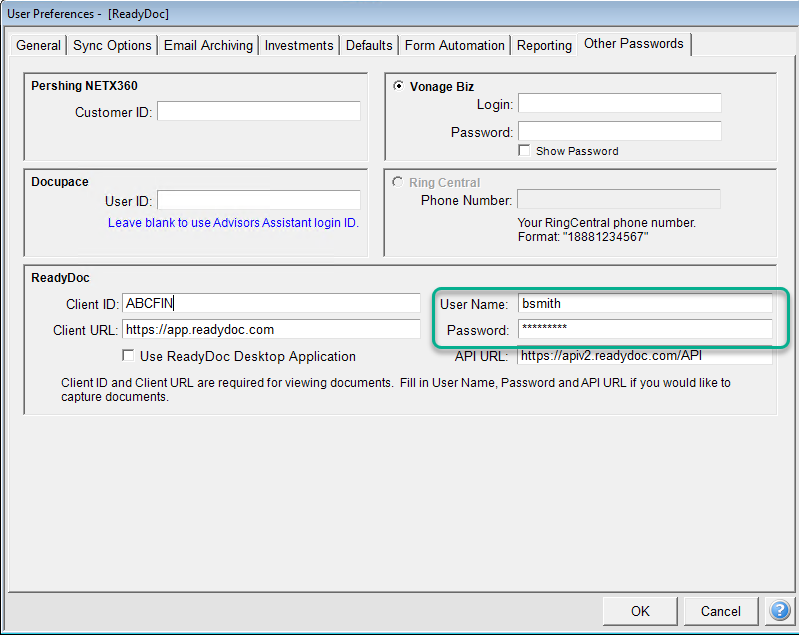Image resolution: width=799 pixels, height=636 pixels.
Task: Click the ReadyDoc API URL field
Action: point(645,356)
